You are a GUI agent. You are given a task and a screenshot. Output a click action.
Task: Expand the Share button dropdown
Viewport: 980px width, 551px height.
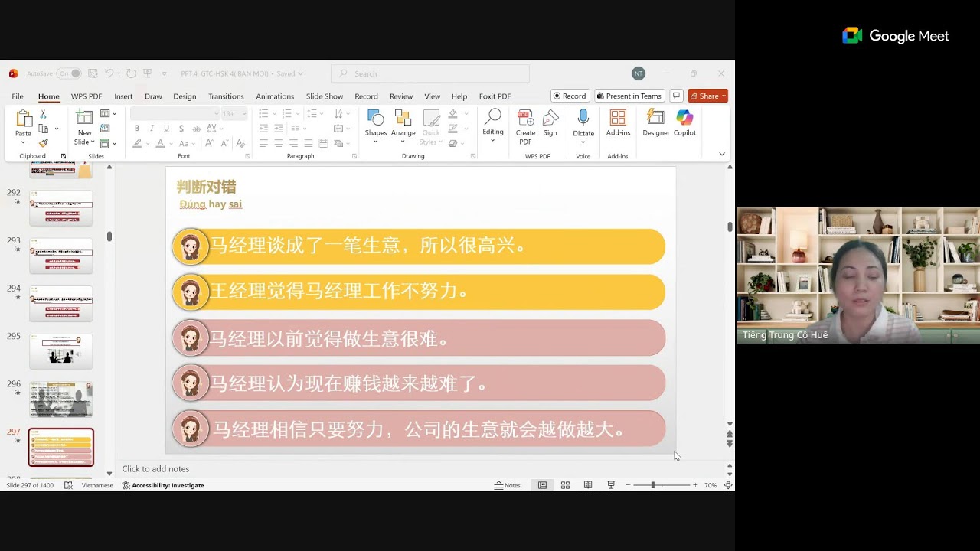coord(724,96)
